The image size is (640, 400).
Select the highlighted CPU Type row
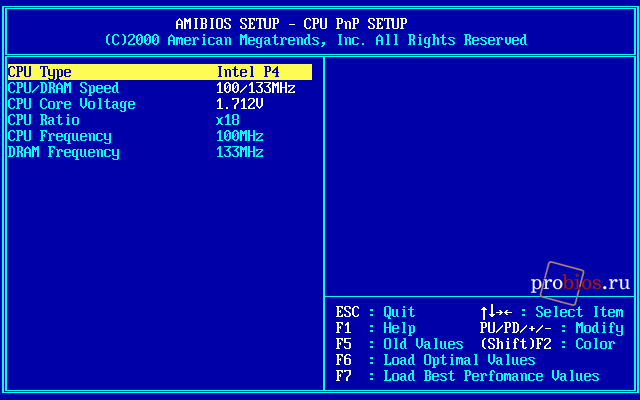coord(160,72)
